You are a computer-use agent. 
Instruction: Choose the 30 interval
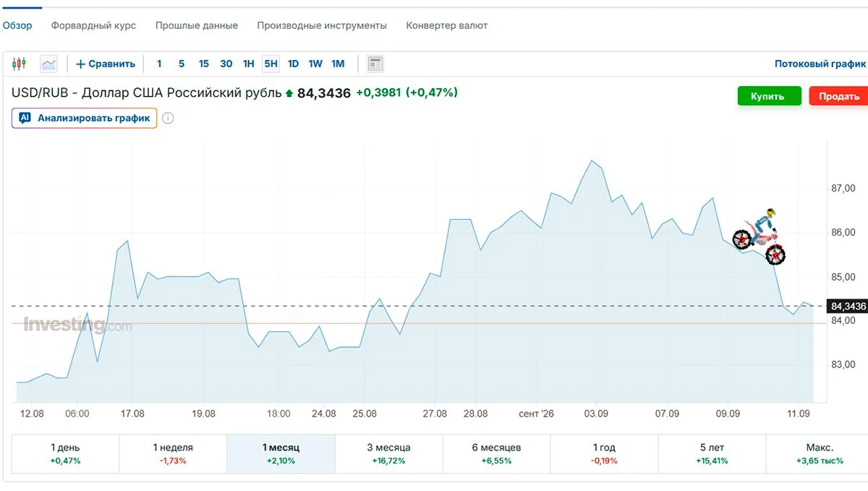coord(226,64)
